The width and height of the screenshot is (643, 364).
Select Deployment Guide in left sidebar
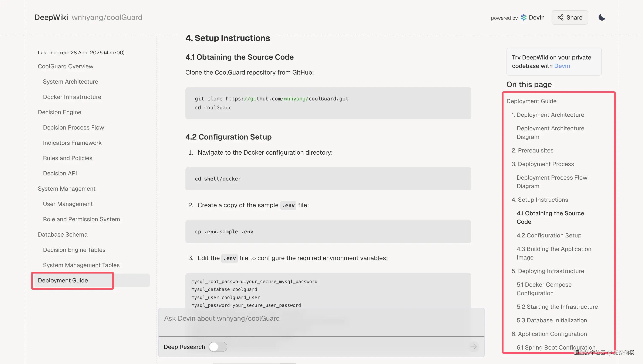(x=63, y=281)
